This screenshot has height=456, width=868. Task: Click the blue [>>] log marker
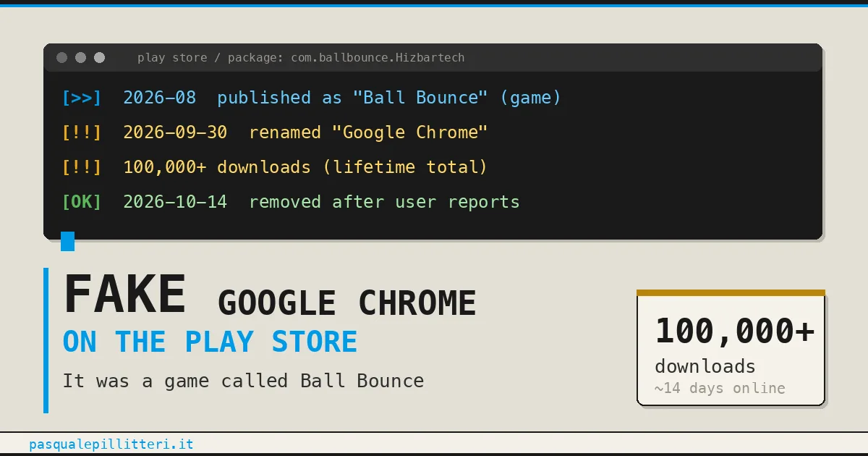coord(82,98)
